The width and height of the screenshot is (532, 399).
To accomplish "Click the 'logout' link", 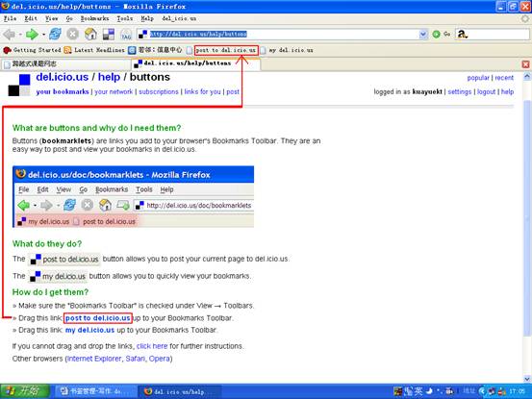I will (486, 91).
